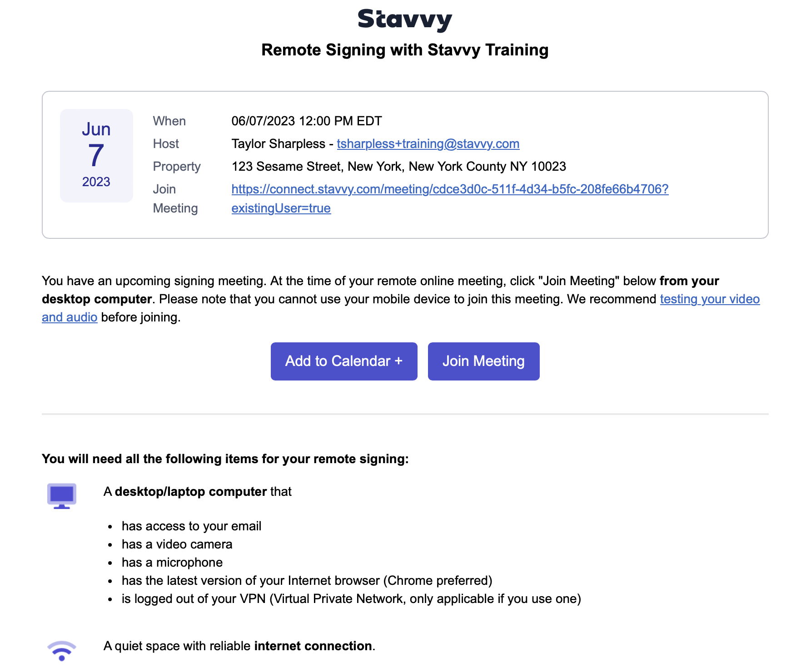Click the 'Remote Signing with Stavvy Training' heading
The height and width of the screenshot is (672, 806).
point(404,50)
